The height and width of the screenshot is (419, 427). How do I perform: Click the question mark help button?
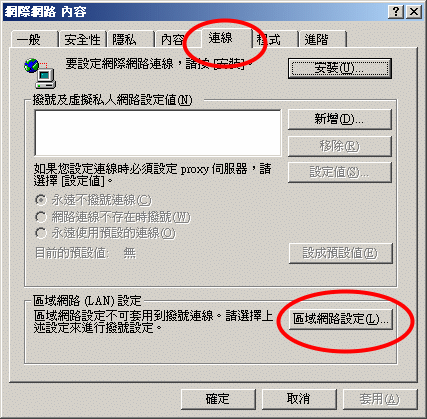click(396, 12)
